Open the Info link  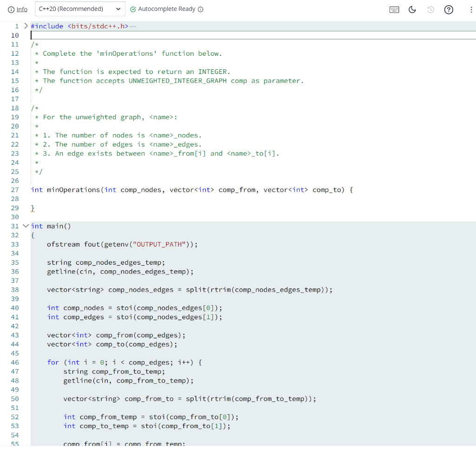click(22, 9)
